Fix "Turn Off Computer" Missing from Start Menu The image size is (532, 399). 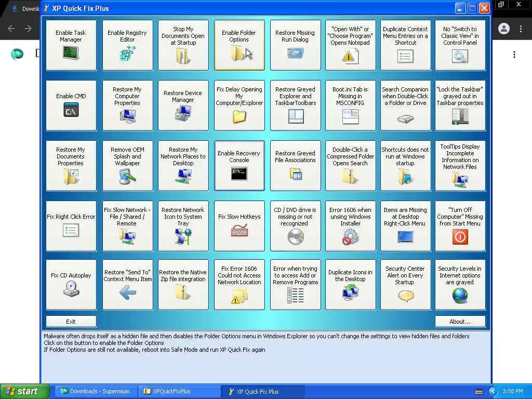coord(460,226)
